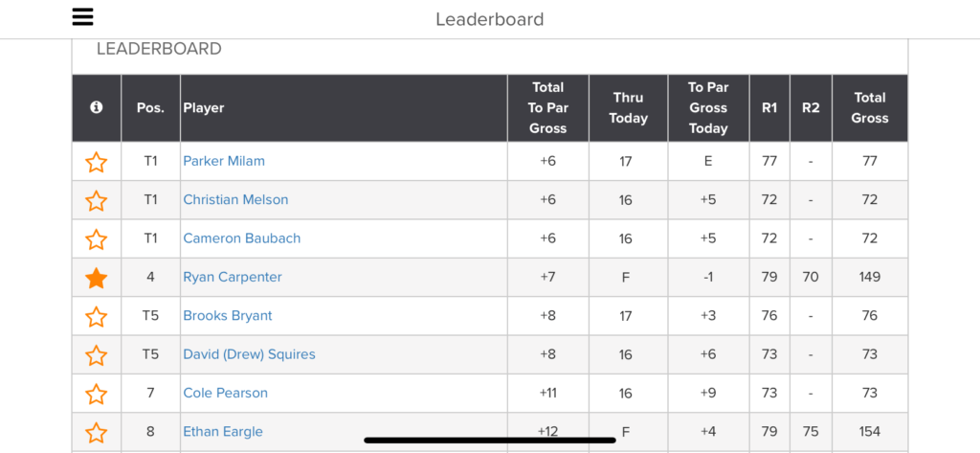Open Brooks Bryant's player page

(228, 315)
